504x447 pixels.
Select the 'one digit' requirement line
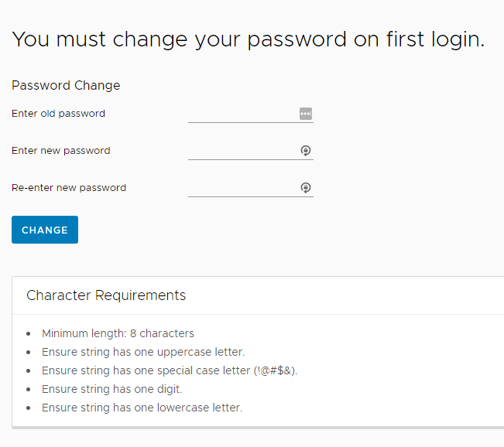[111, 389]
